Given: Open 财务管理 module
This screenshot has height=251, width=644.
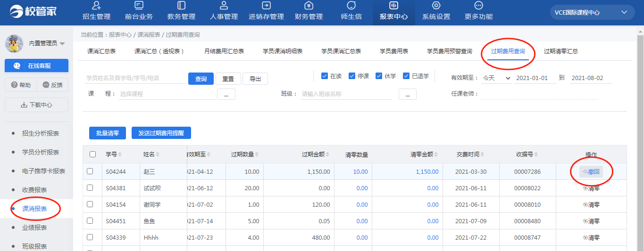Looking at the screenshot, I should tap(309, 11).
